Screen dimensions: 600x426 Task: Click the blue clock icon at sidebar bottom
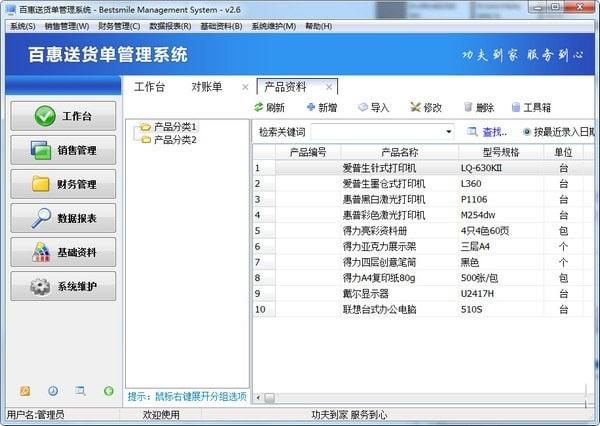coord(53,391)
